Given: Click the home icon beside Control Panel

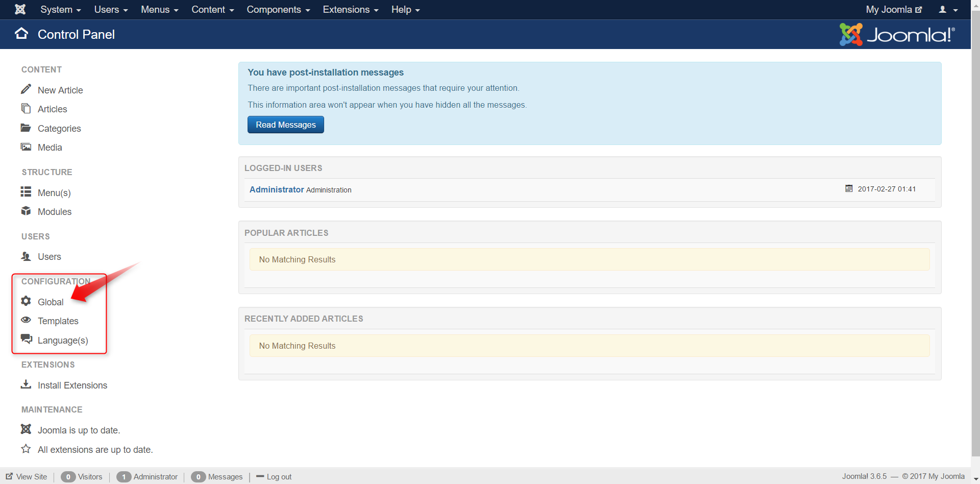Looking at the screenshot, I should tap(21, 34).
